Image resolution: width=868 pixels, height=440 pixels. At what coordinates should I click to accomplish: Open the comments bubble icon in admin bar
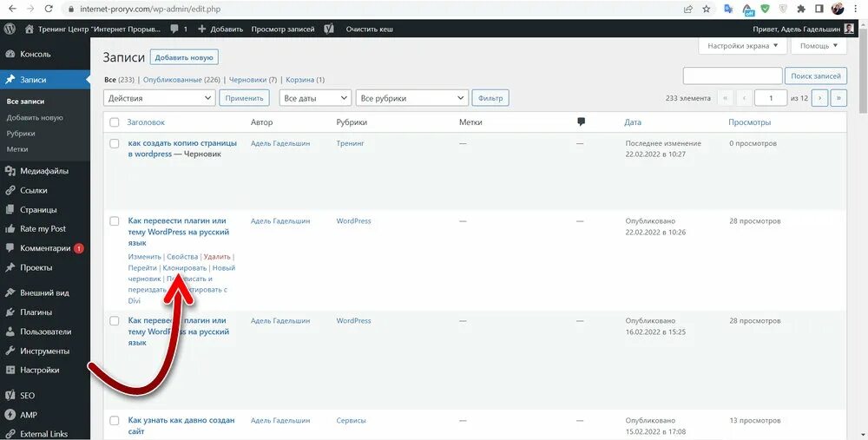click(175, 29)
